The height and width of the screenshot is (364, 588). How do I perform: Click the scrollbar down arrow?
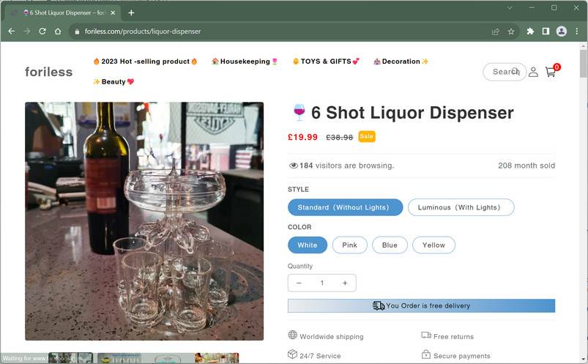[583, 359]
